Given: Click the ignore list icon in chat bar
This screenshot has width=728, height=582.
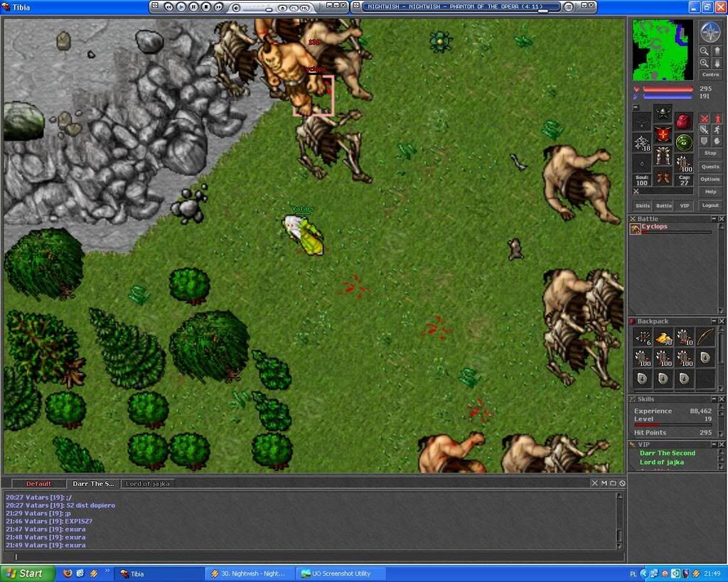Looking at the screenshot, I should [x=622, y=483].
